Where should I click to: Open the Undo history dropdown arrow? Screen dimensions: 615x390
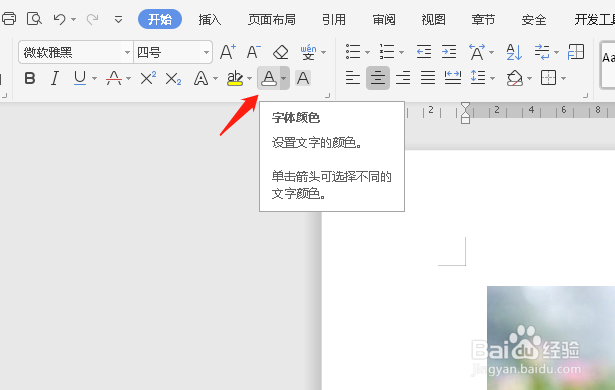[73, 19]
